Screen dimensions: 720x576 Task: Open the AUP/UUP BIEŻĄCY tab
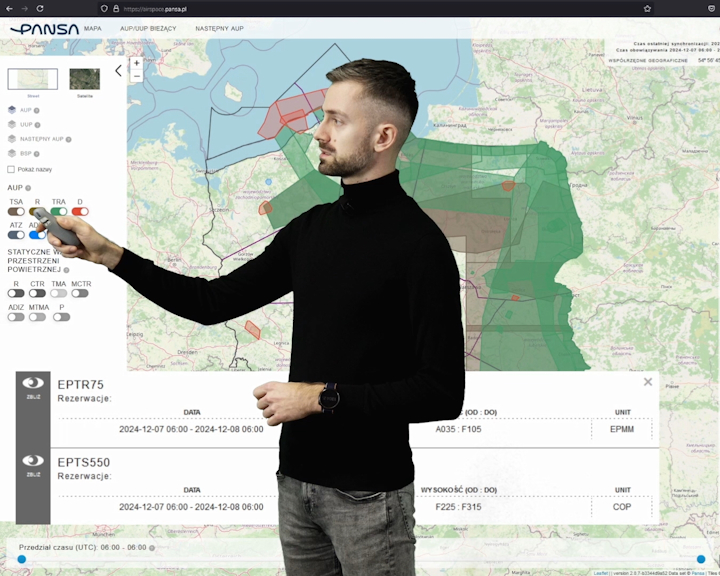148,29
